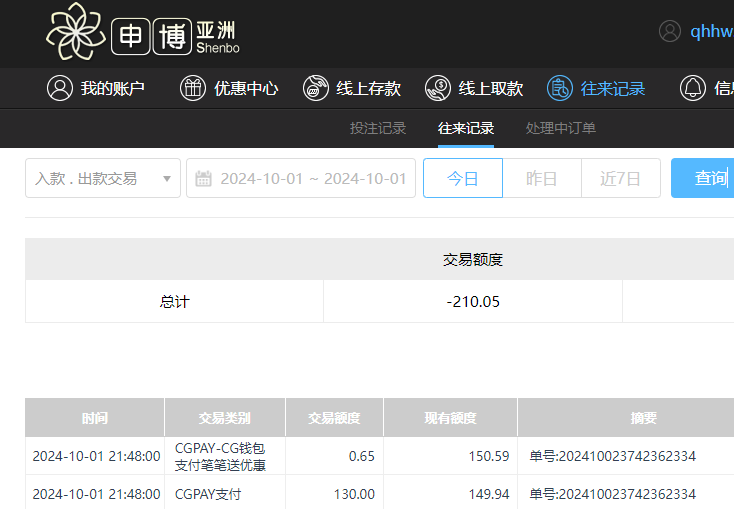
Task: Open the 往来记录 sub-tab
Action: click(466, 128)
